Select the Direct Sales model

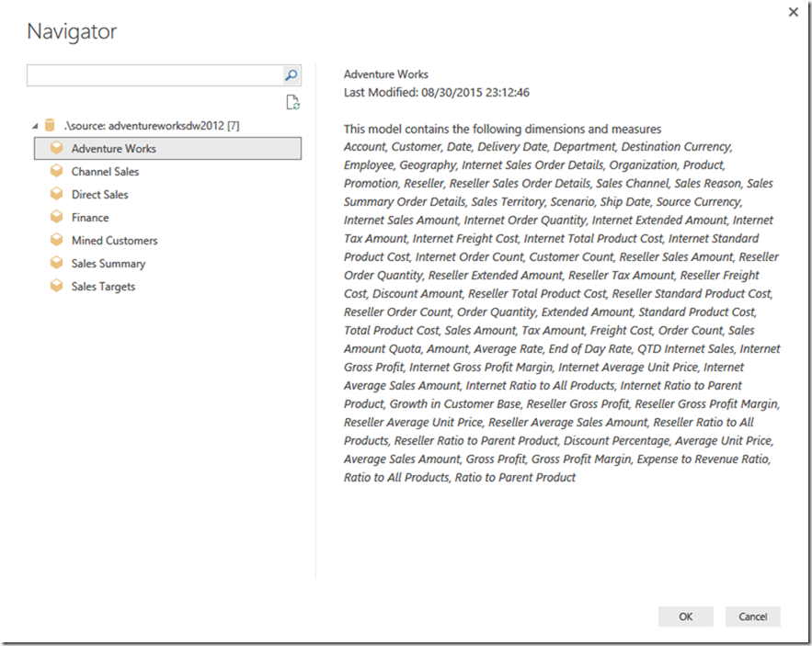pyautogui.click(x=100, y=194)
